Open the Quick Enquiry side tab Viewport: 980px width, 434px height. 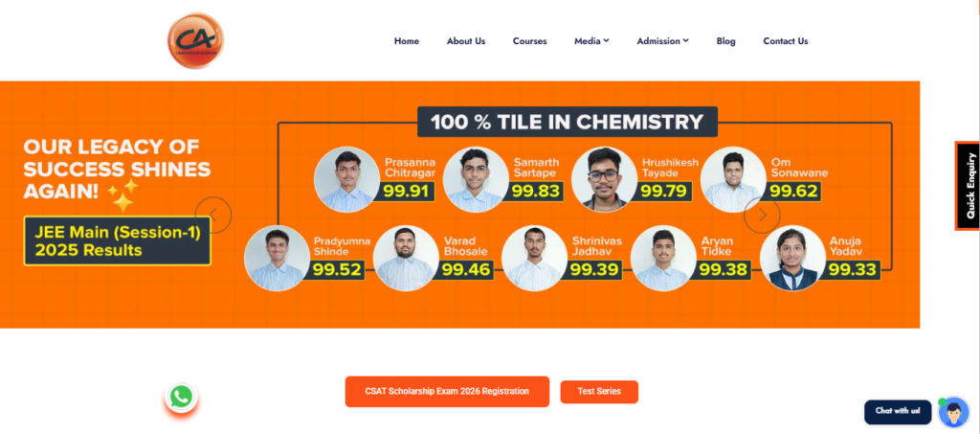tap(967, 186)
